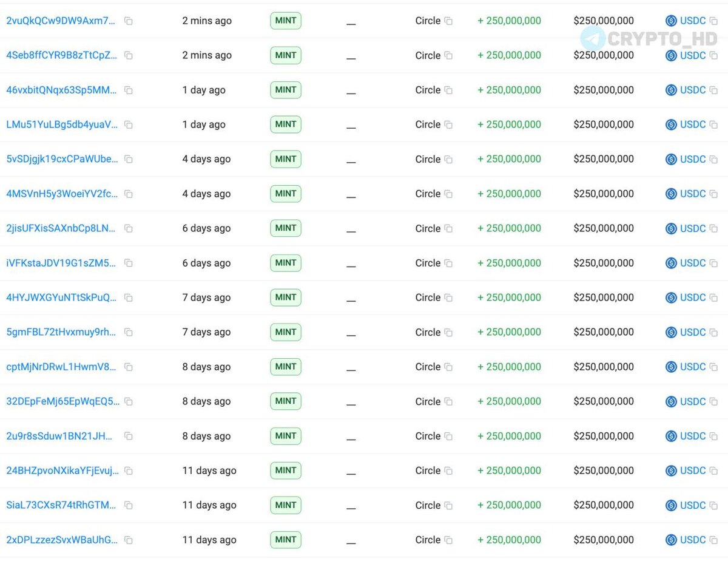Image resolution: width=728 pixels, height=561 pixels.
Task: Copy signature cptMjNrDRwL1HwmV8 via copy icon
Action: coord(129,367)
